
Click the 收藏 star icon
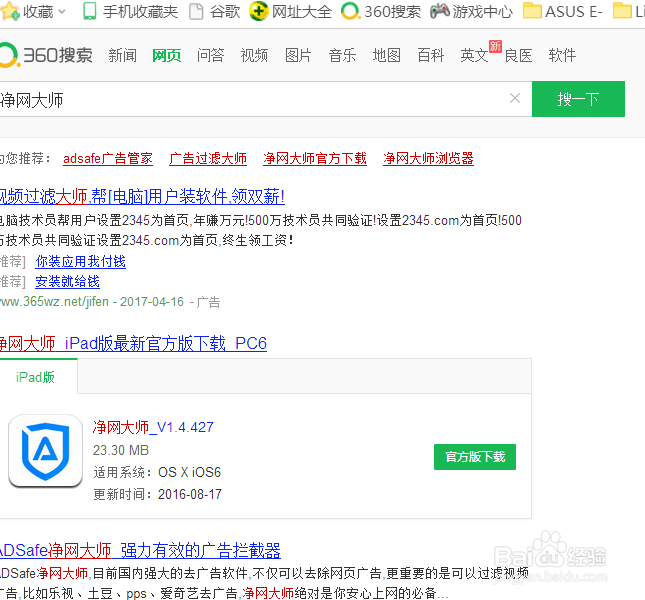10,11
